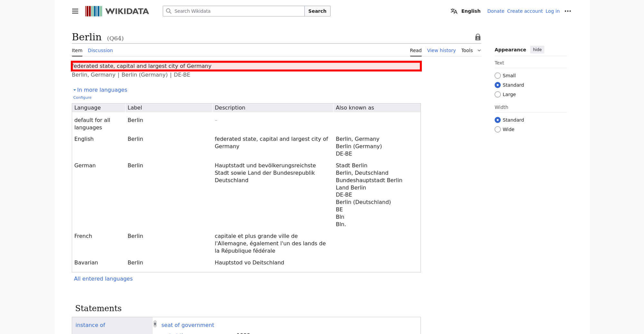Select Standard text size
The width and height of the screenshot is (644, 334).
pyautogui.click(x=497, y=85)
